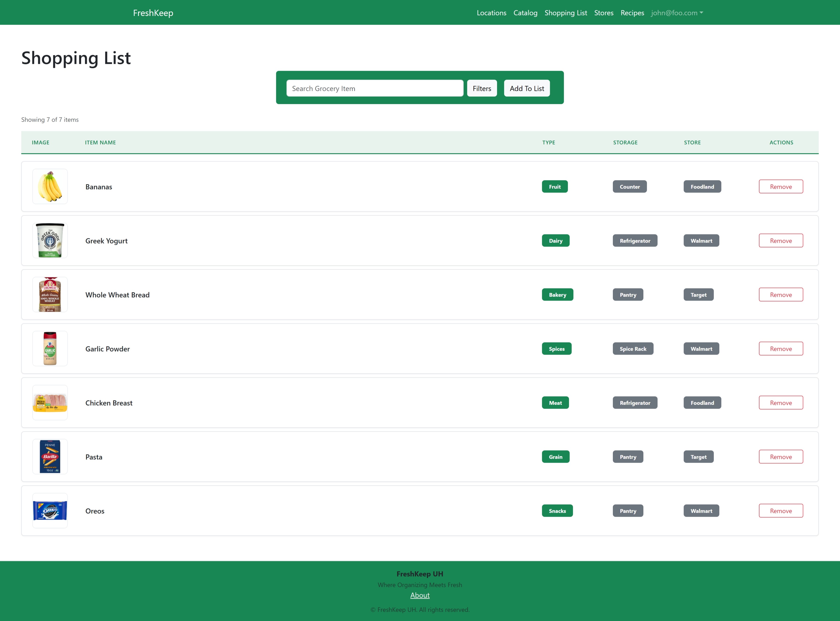The image size is (840, 621).
Task: Open the Stores nav item
Action: point(603,13)
